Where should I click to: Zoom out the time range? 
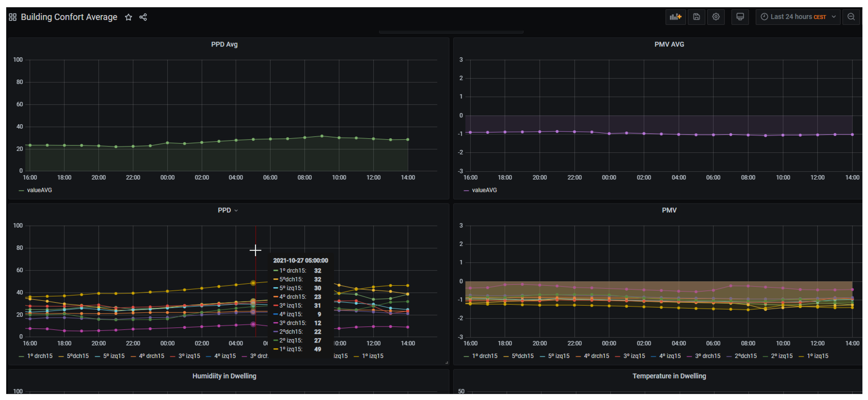point(851,17)
